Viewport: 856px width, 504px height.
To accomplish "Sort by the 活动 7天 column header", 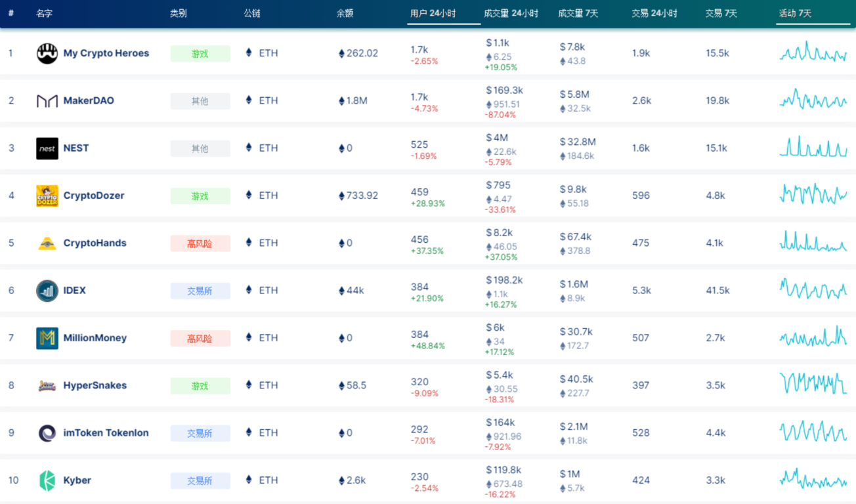I will (x=796, y=13).
